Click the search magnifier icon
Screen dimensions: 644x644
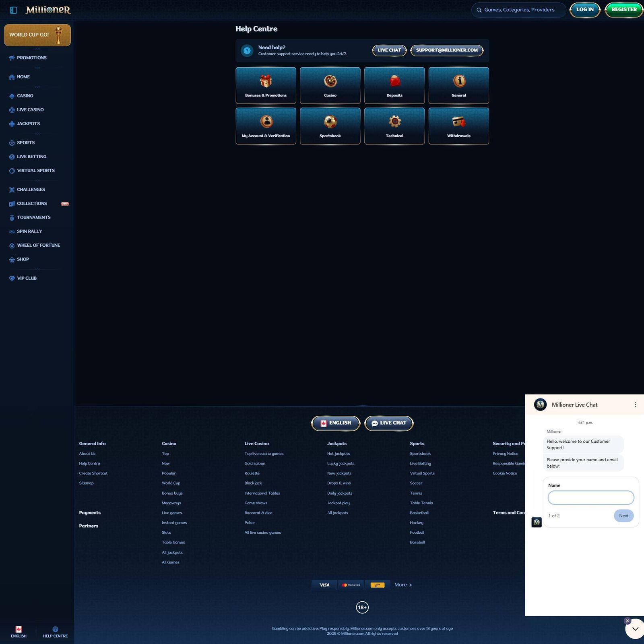[479, 10]
